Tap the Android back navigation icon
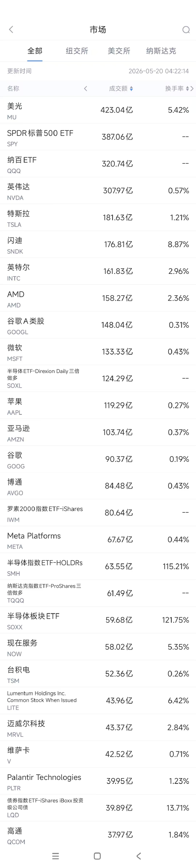The height and width of the screenshot is (868, 196). pos(139,856)
